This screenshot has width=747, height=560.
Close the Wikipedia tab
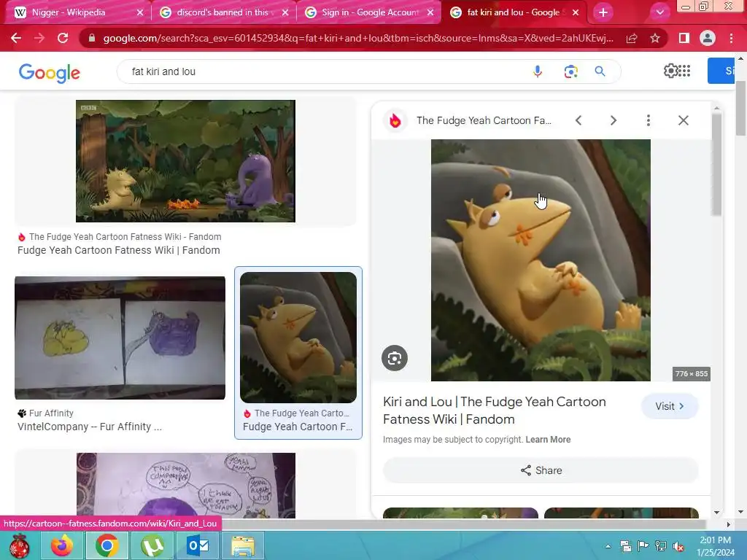click(140, 12)
